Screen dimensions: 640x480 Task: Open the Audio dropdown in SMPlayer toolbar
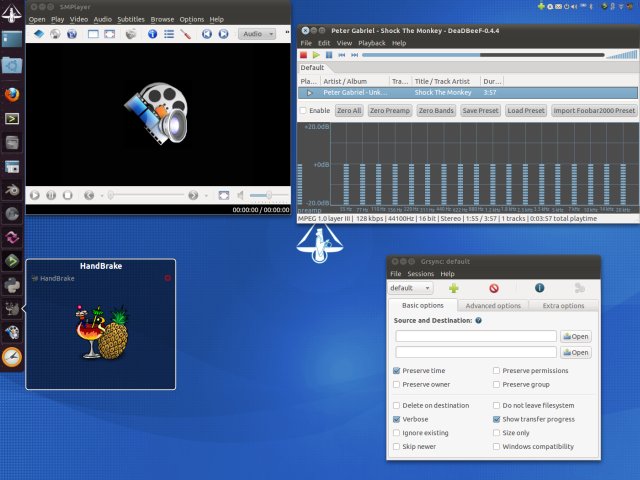[257, 34]
